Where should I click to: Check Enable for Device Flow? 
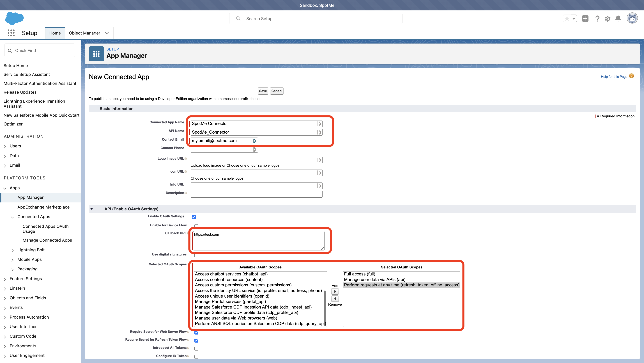point(196,226)
